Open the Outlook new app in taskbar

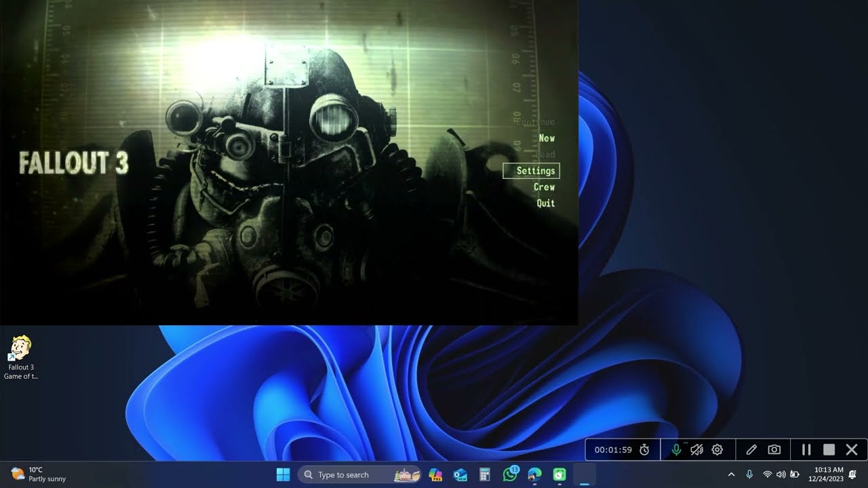(x=460, y=474)
